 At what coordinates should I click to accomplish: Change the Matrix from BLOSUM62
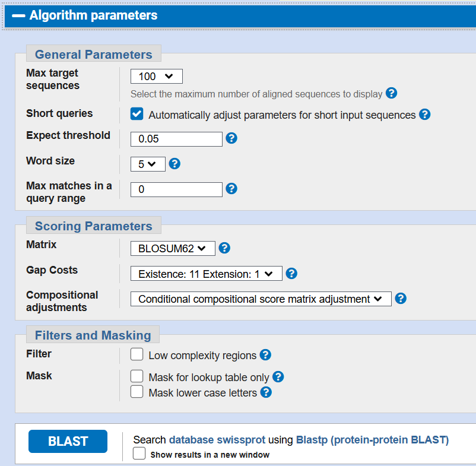[172, 248]
